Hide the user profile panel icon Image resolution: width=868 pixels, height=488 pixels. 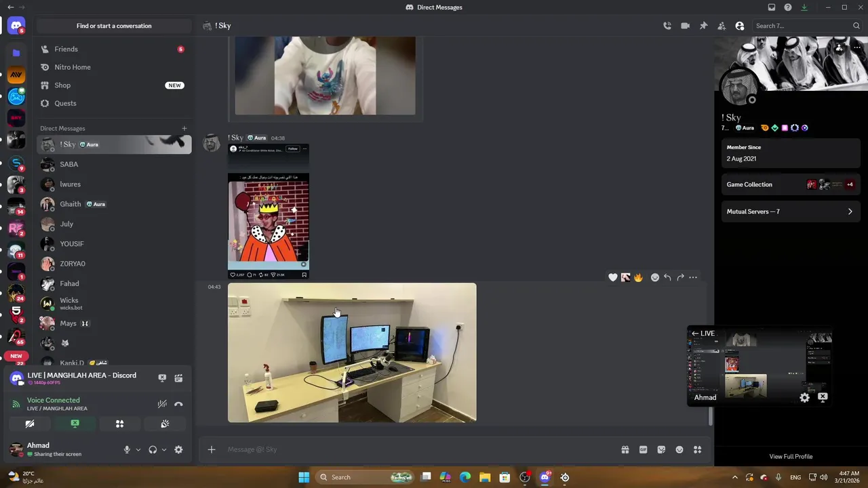click(740, 26)
